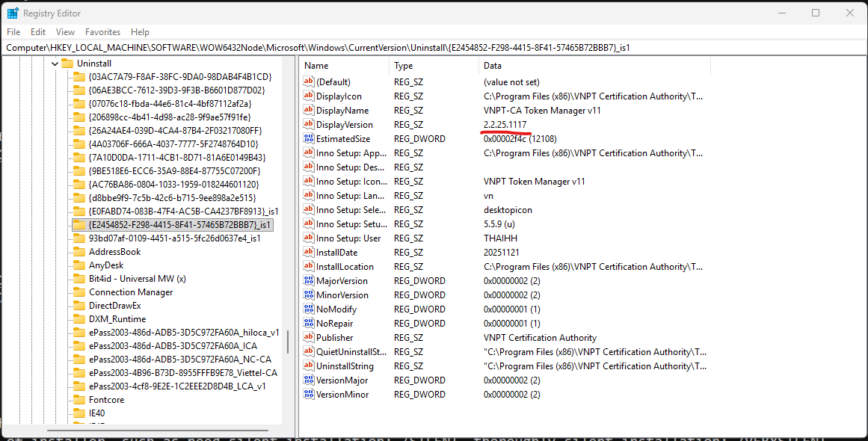Click the DisplayName string value icon
The width and height of the screenshot is (868, 441).
tap(308, 110)
